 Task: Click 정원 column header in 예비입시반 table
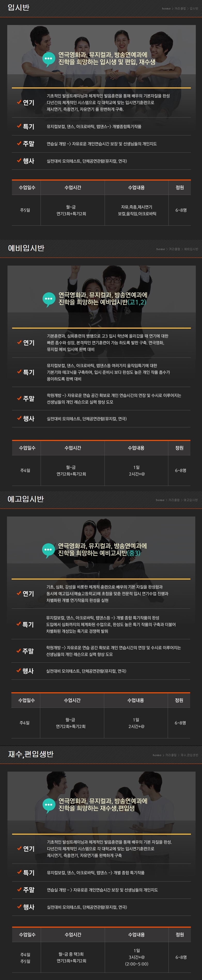(x=179, y=448)
